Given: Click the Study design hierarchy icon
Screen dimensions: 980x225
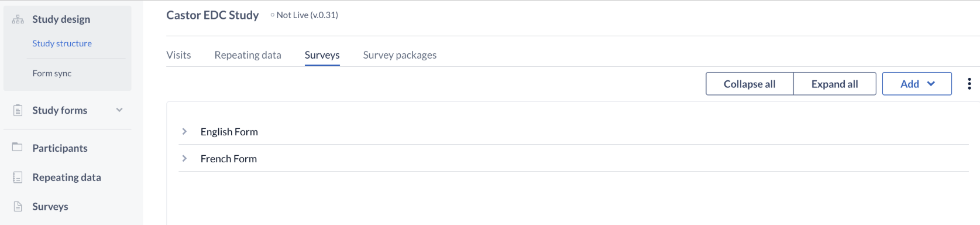Looking at the screenshot, I should 18,19.
